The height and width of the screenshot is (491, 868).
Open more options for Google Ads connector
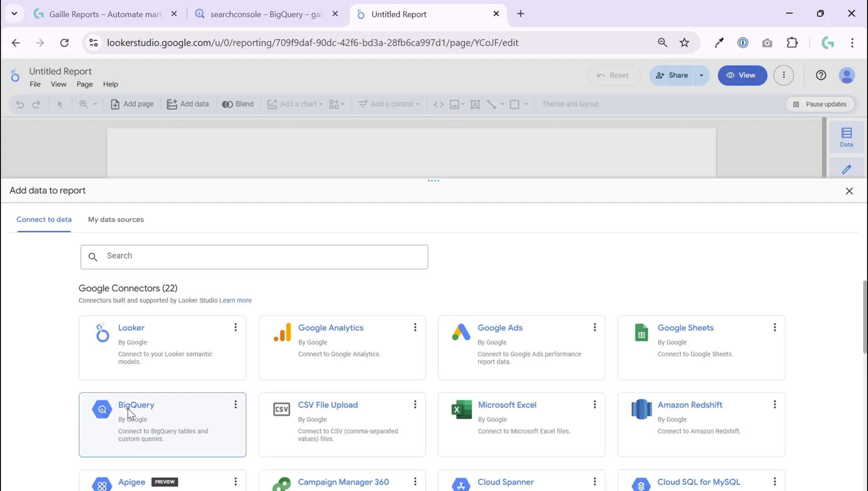(x=594, y=327)
